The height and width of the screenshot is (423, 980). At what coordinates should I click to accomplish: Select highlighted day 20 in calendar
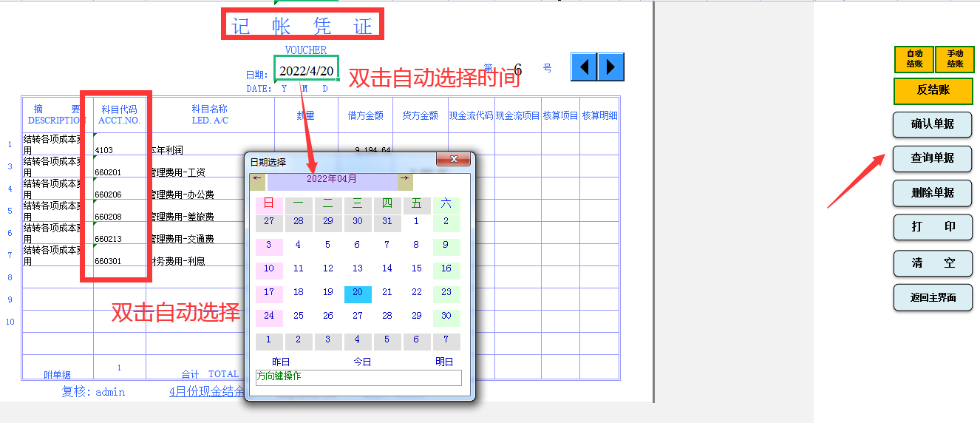point(358,294)
